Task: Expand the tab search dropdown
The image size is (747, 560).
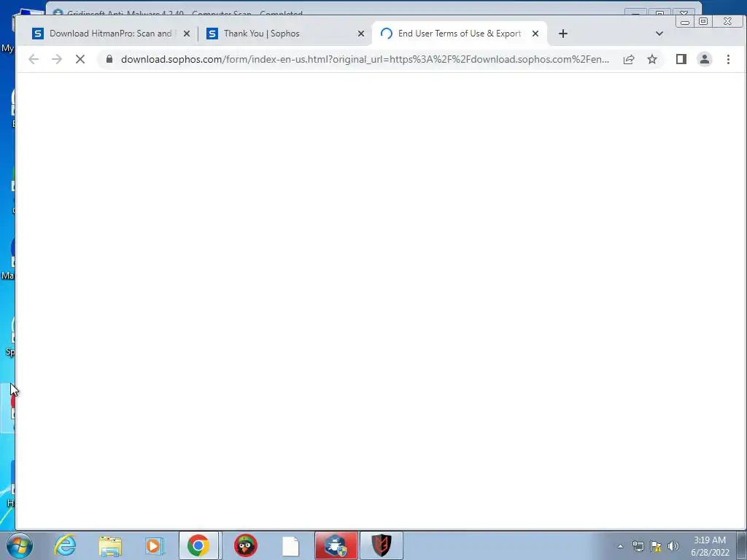Action: pyautogui.click(x=659, y=34)
